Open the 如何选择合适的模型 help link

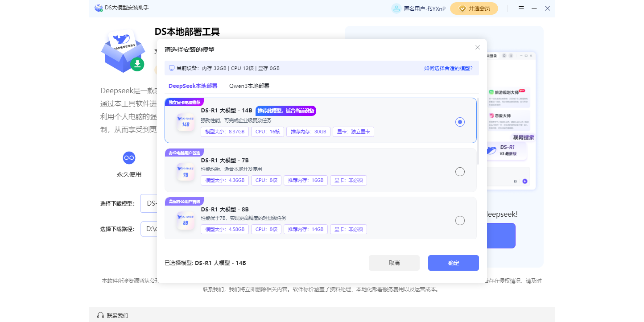point(447,68)
